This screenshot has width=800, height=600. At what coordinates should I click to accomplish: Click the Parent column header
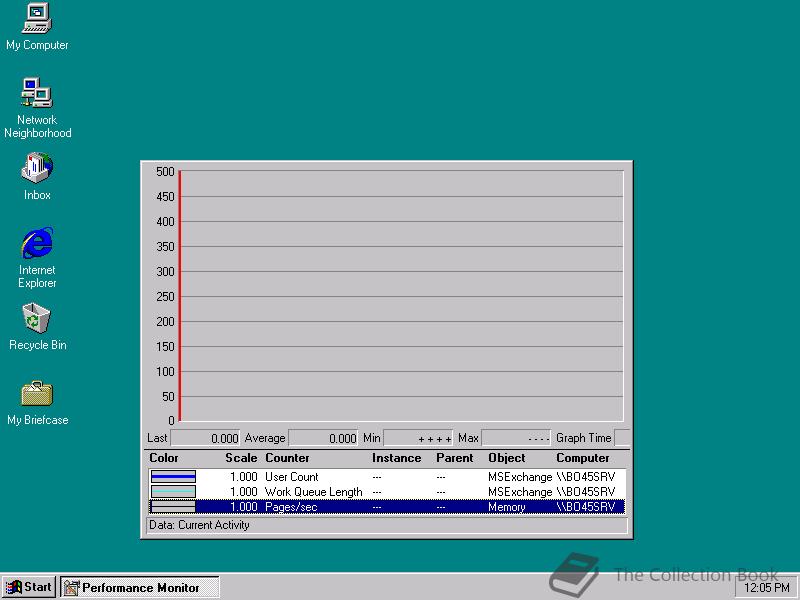pyautogui.click(x=455, y=458)
